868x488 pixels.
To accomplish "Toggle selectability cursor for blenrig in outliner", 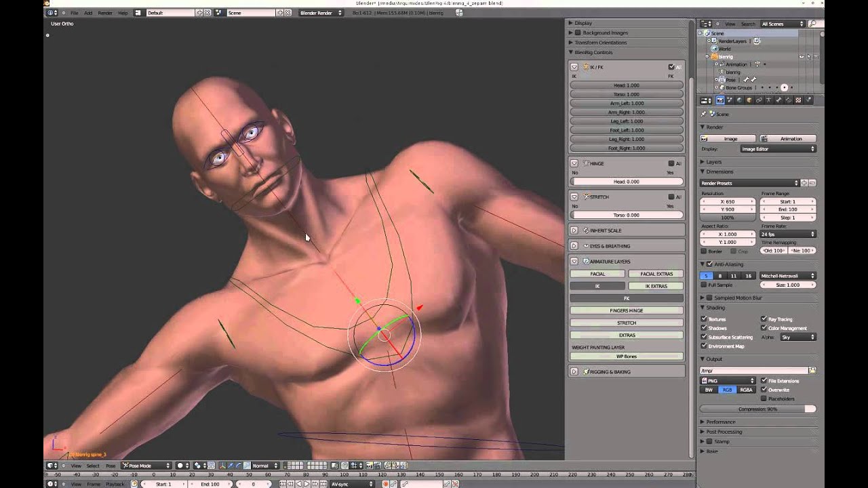I will pyautogui.click(x=809, y=57).
